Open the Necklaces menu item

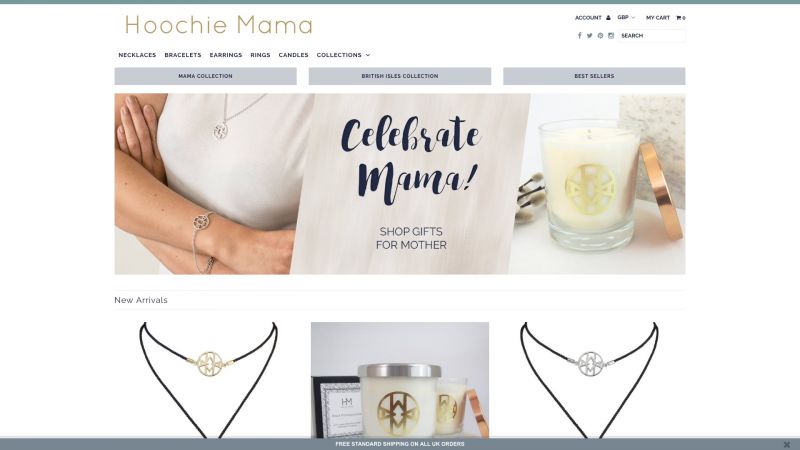tap(137, 55)
